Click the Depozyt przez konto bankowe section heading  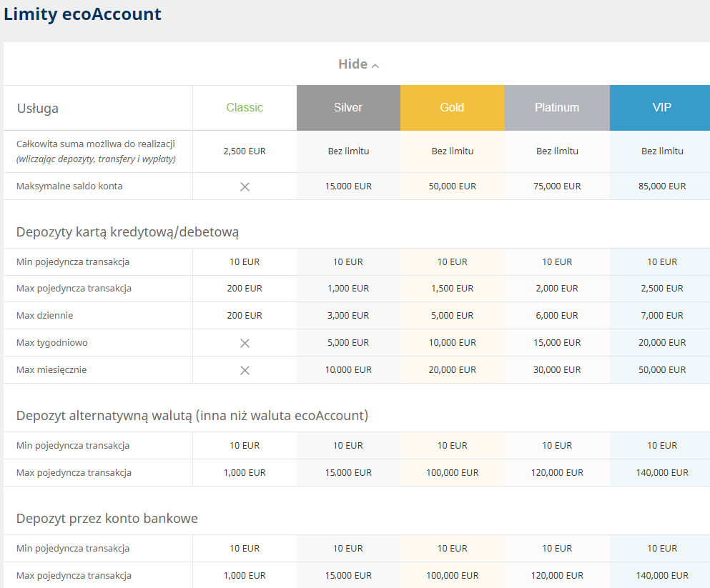107,519
